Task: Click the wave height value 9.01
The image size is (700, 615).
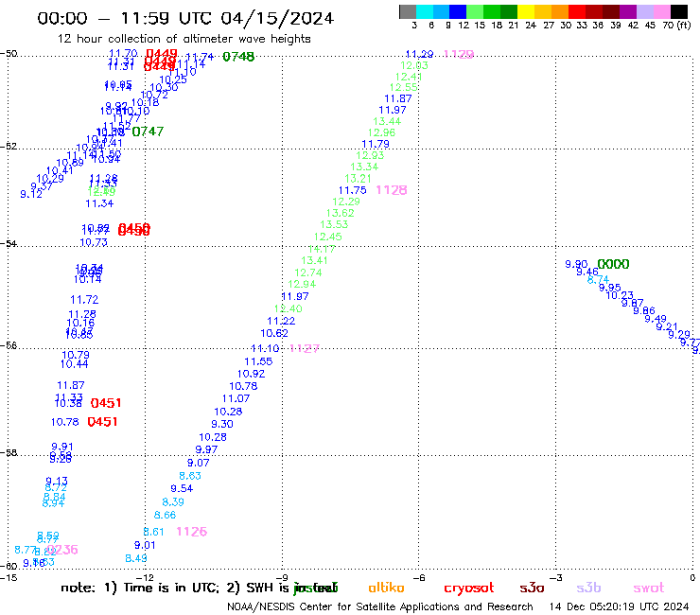Action: [x=145, y=545]
